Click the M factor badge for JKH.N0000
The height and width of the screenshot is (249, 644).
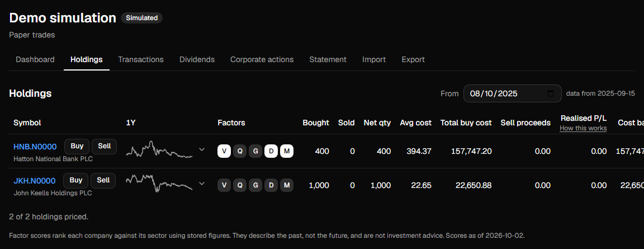[287, 185]
